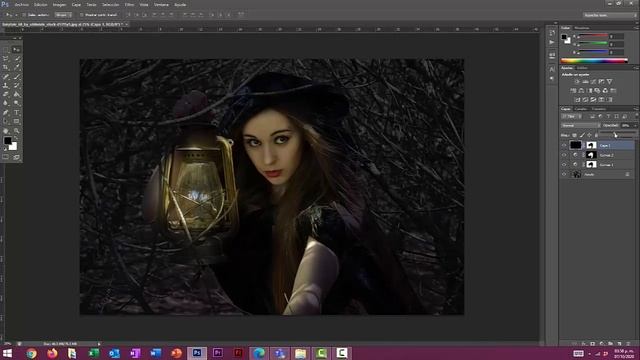Open the Grupo auto-select dropdown

[63, 15]
